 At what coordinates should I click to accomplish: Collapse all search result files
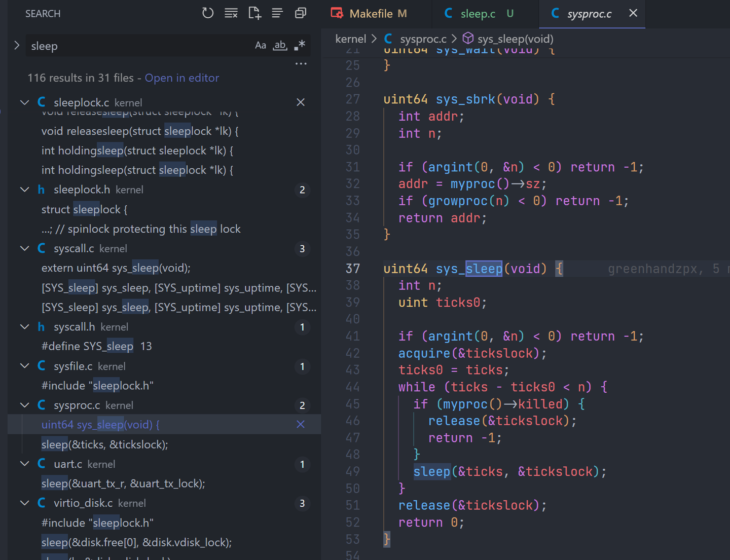[301, 13]
